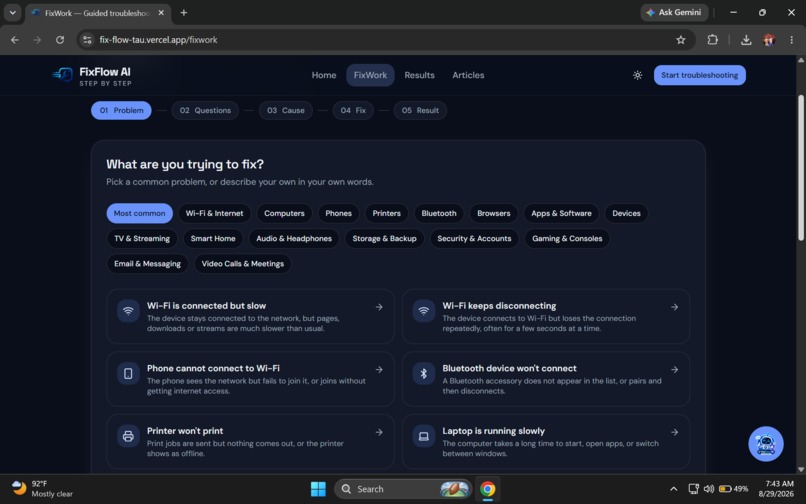Click arrow on 'Bluetooth device won't connect' card
The height and width of the screenshot is (504, 806).
674,370
